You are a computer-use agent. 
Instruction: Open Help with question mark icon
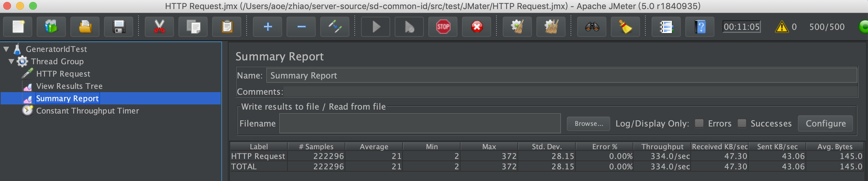pos(700,27)
